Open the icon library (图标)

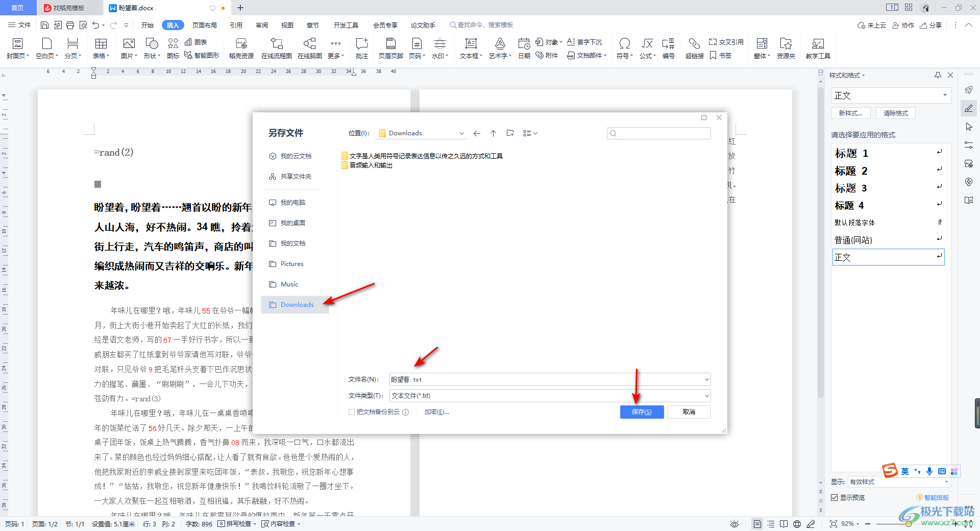[x=173, y=49]
